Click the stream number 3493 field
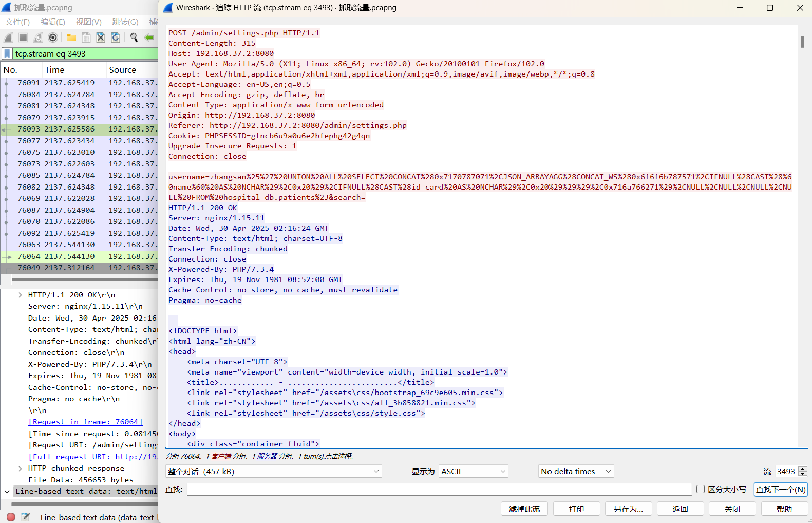812x523 pixels. 786,471
